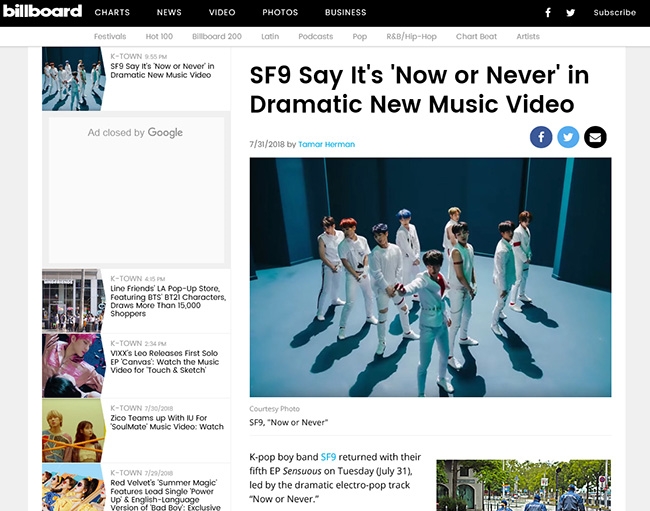
Task: Select the Billboard 200 tab
Action: pos(217,37)
